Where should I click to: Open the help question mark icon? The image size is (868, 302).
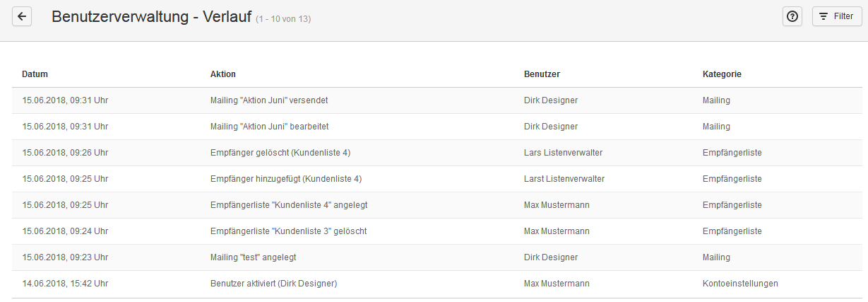792,16
